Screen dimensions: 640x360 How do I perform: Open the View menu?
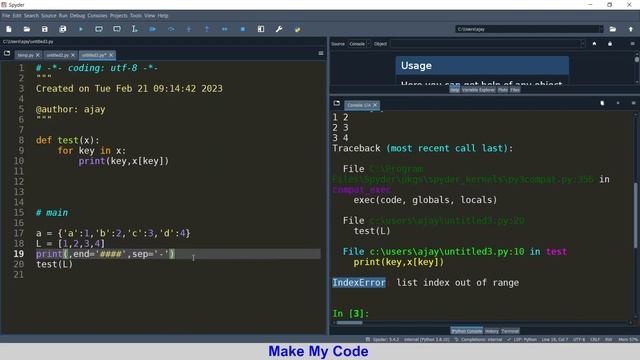coord(149,16)
